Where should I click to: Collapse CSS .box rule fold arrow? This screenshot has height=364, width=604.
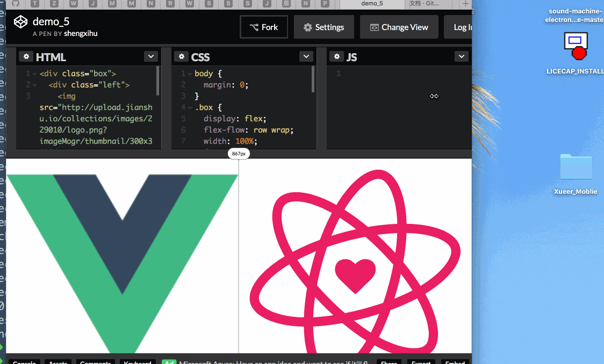[190, 108]
